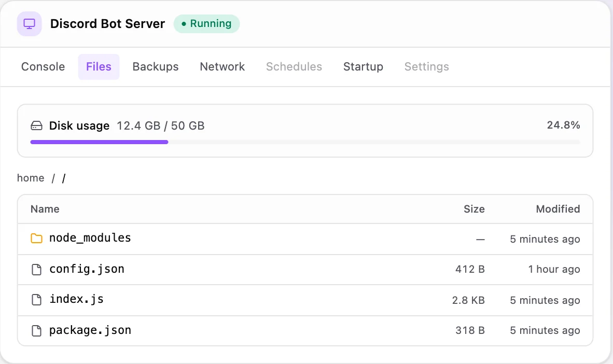The width and height of the screenshot is (613, 364).
Task: Open the node_modules folder
Action: [x=90, y=237]
